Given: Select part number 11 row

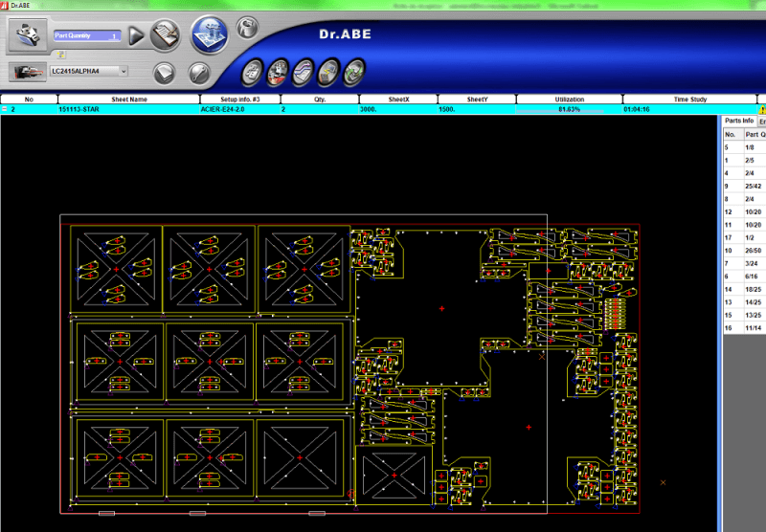Looking at the screenshot, I should [744, 225].
